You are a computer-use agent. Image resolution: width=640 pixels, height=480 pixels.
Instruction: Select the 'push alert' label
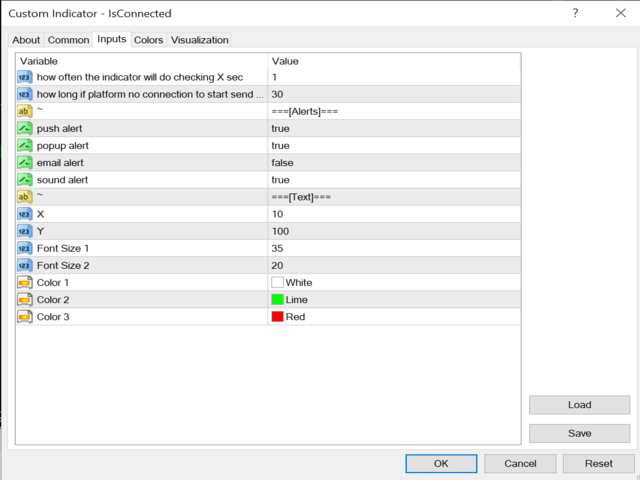tap(60, 129)
